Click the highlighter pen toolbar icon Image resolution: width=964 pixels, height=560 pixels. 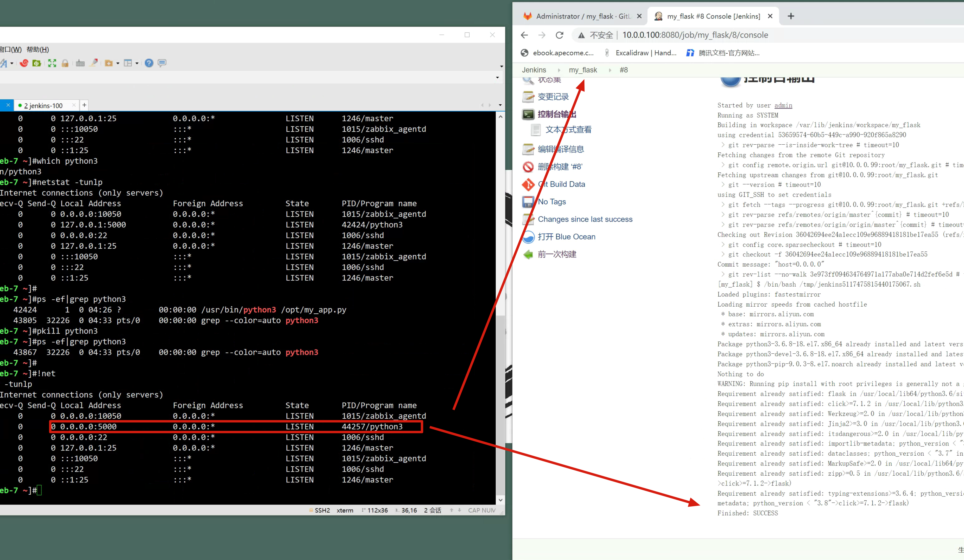point(94,62)
